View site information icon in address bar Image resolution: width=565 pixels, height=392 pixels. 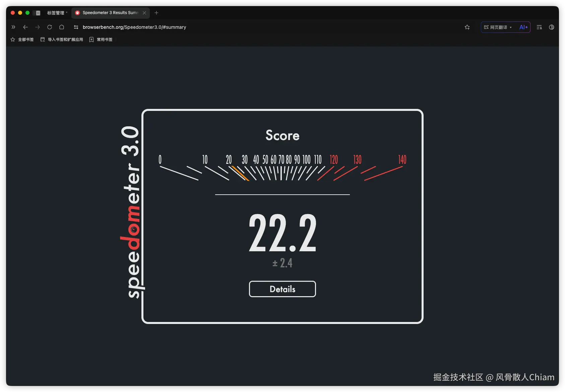(x=76, y=27)
